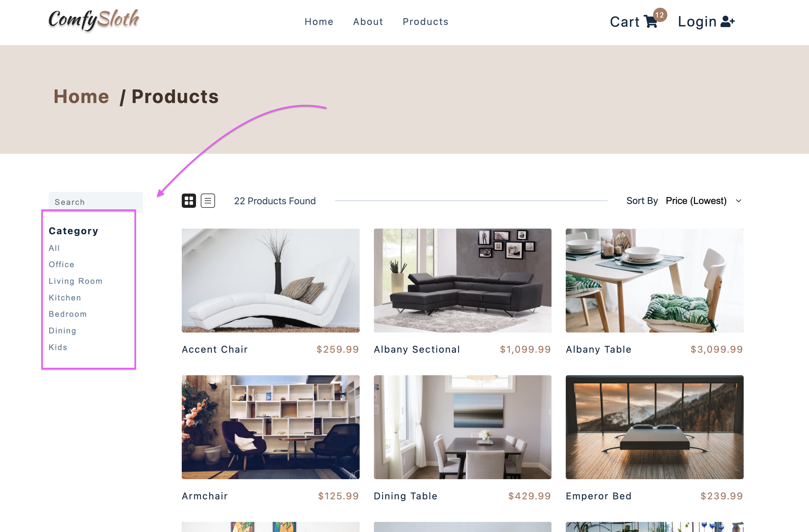This screenshot has height=532, width=809.
Task: Open the About page link
Action: click(x=368, y=22)
